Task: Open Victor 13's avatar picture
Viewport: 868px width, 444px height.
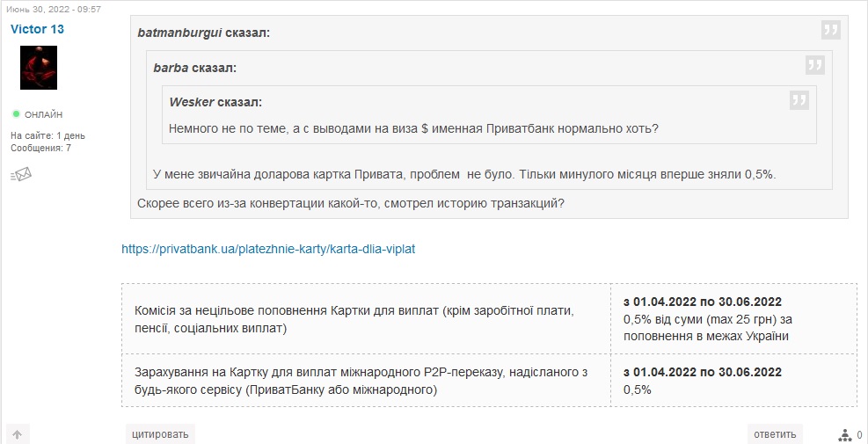Action: pos(39,68)
